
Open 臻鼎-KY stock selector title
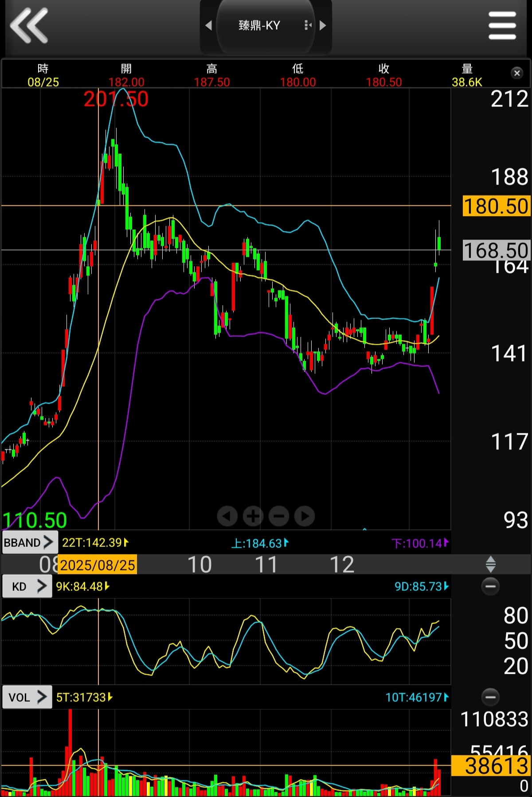pyautogui.click(x=260, y=26)
